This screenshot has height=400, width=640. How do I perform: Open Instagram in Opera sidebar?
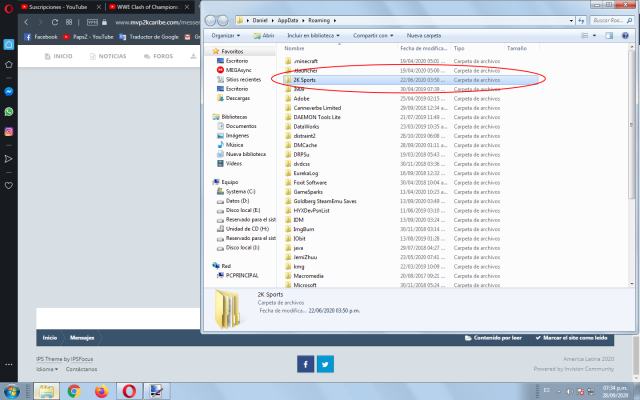click(9, 131)
